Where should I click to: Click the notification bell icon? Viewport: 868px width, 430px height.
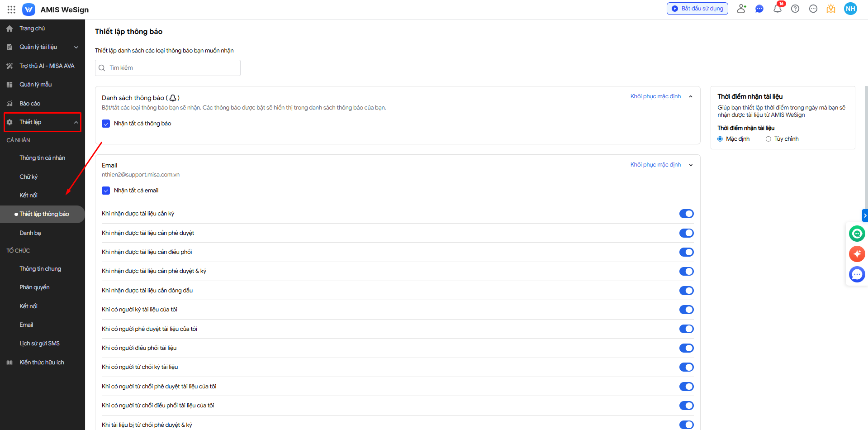click(777, 9)
